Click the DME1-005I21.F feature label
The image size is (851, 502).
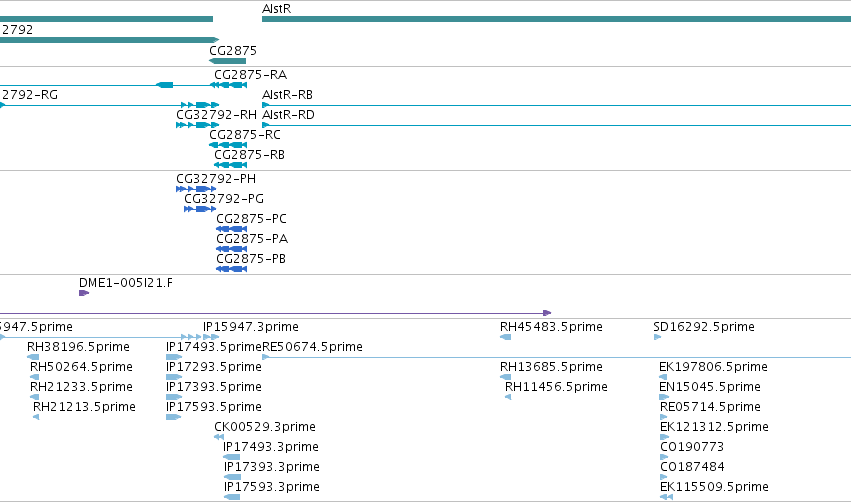pos(126,283)
